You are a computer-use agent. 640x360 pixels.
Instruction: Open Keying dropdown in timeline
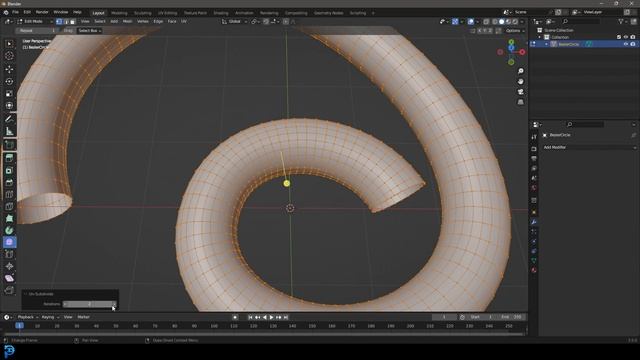tap(50, 317)
